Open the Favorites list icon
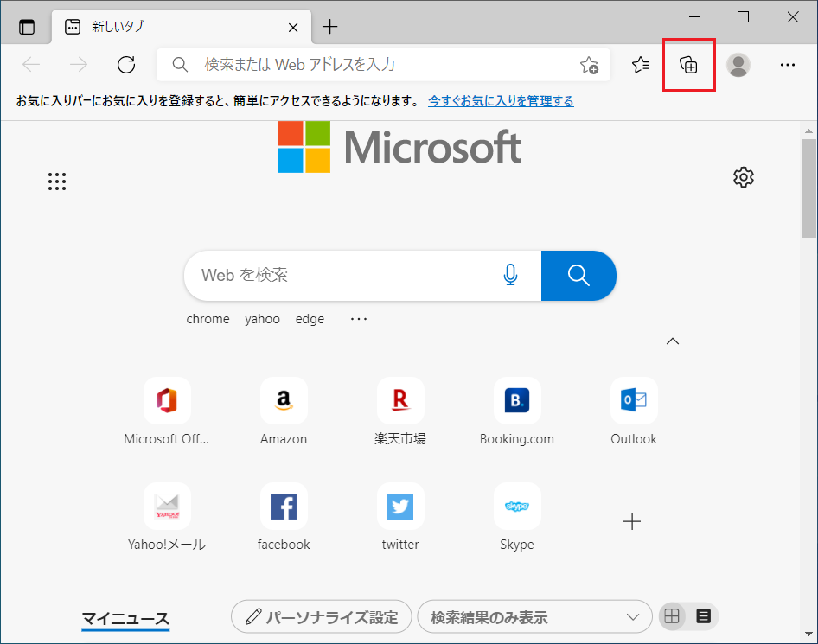Viewport: 818px width, 644px height. [x=641, y=65]
